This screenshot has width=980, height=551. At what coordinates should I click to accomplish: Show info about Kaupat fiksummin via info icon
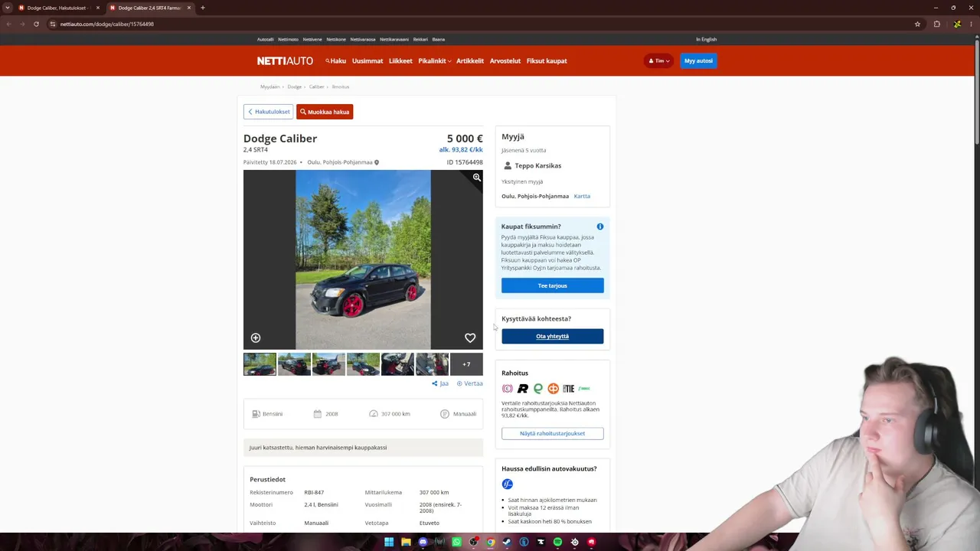[x=600, y=227]
